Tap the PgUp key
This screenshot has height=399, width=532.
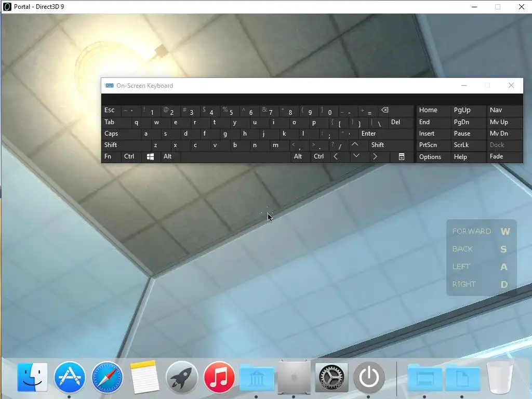tap(468, 111)
